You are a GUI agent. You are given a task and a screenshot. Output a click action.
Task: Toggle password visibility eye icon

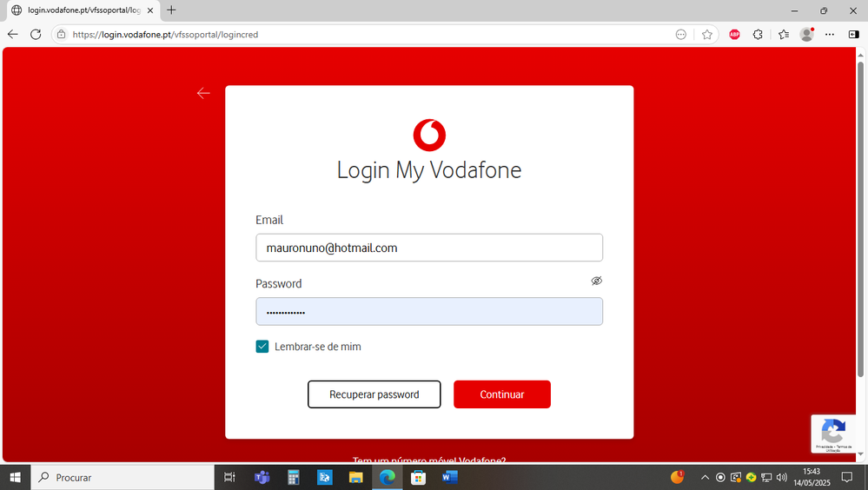point(596,281)
